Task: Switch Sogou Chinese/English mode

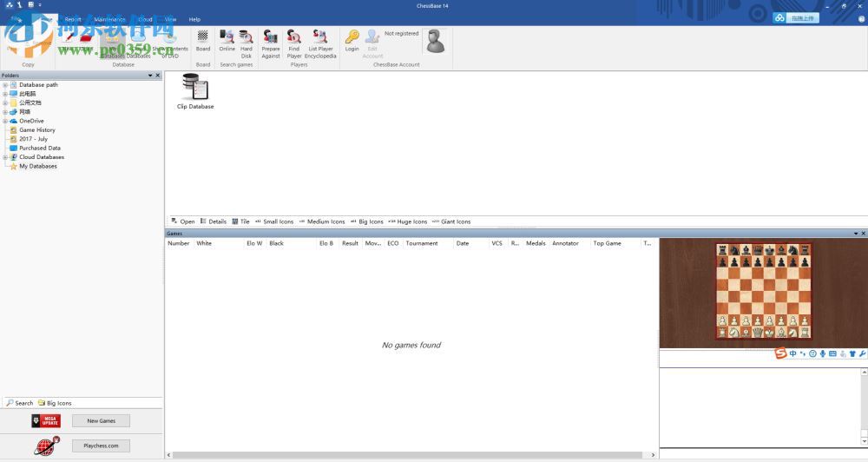Action: (x=792, y=353)
